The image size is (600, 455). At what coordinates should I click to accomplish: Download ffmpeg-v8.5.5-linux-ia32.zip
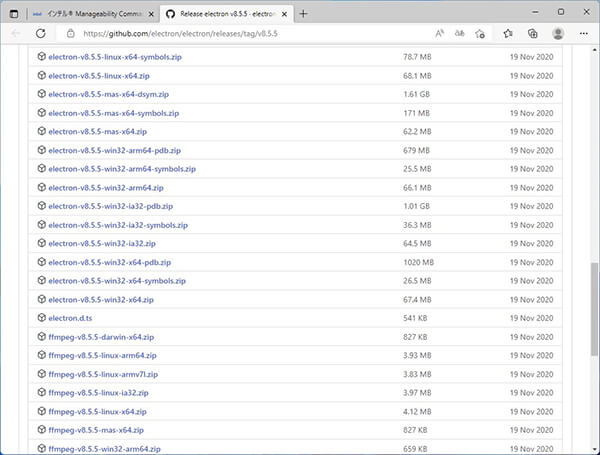click(98, 393)
